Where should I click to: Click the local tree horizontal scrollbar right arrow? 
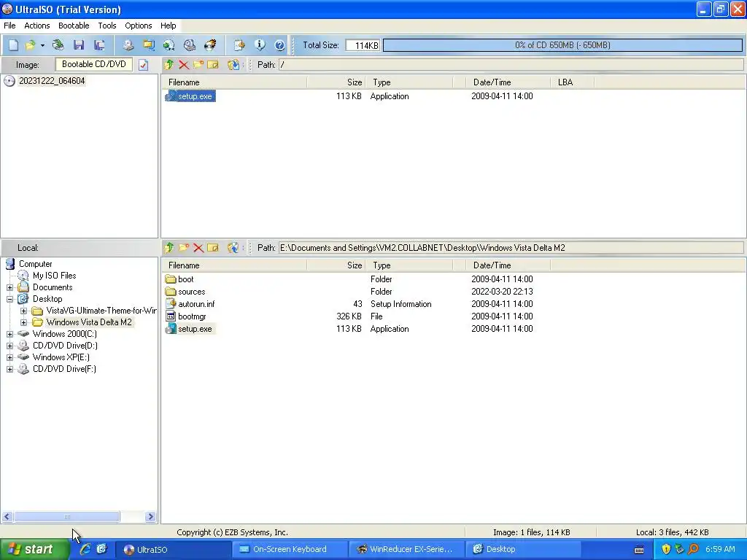click(x=150, y=517)
